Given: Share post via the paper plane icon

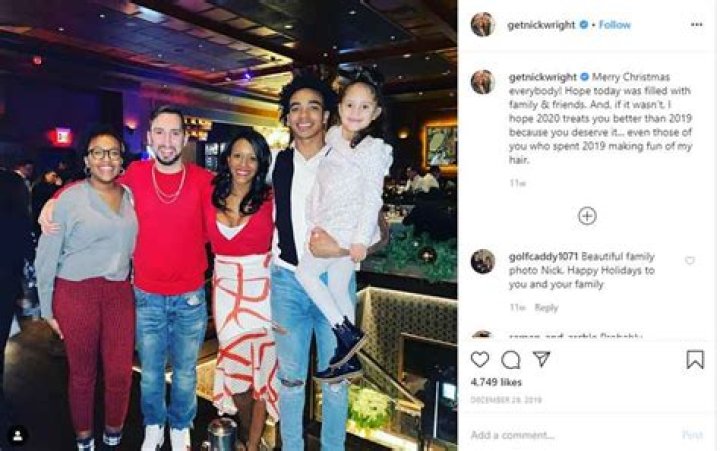Looking at the screenshot, I should pyautogui.click(x=541, y=359).
